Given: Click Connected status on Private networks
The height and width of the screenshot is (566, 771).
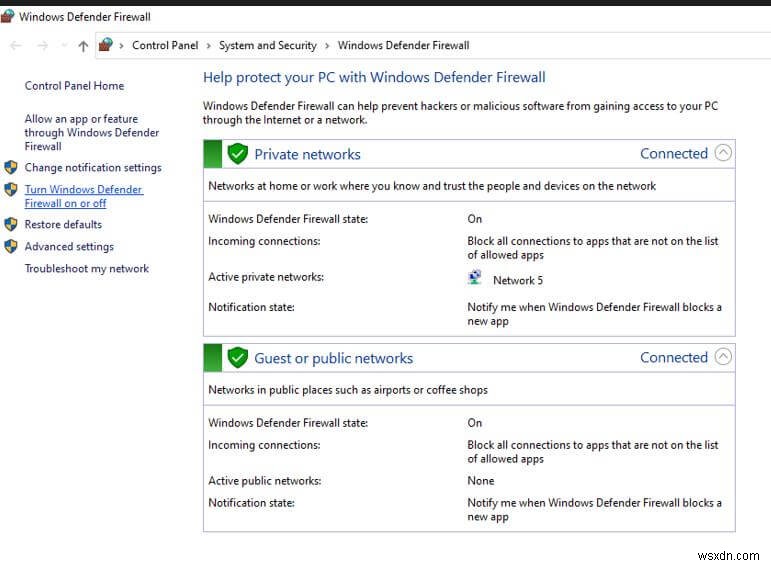Looking at the screenshot, I should pos(674,153).
